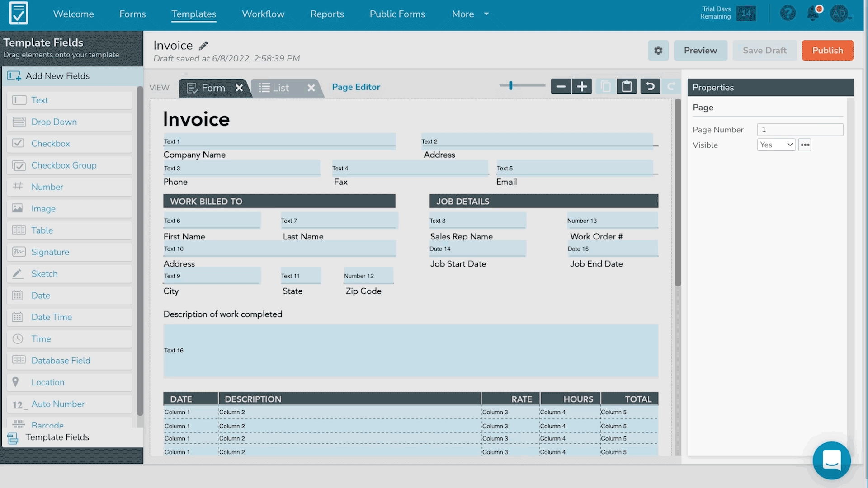Click the Page Number input field
This screenshot has height=488, width=868.
point(800,130)
